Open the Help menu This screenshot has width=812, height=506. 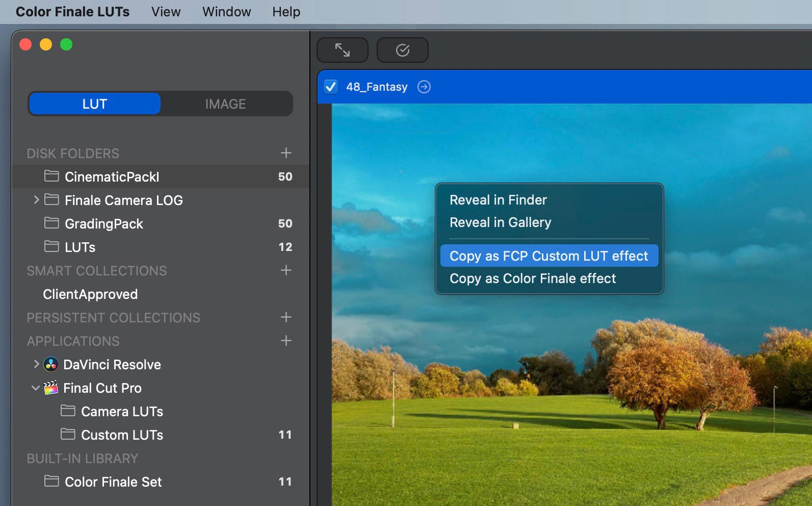click(286, 11)
